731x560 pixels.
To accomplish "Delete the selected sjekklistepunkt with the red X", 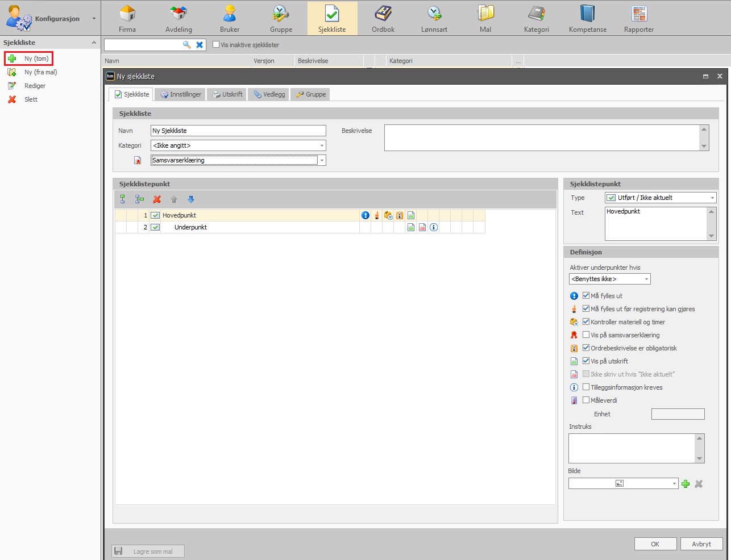I will pos(157,199).
